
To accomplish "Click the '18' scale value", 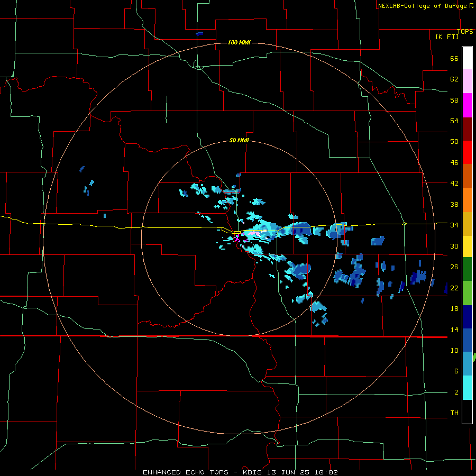I will pyautogui.click(x=454, y=309).
